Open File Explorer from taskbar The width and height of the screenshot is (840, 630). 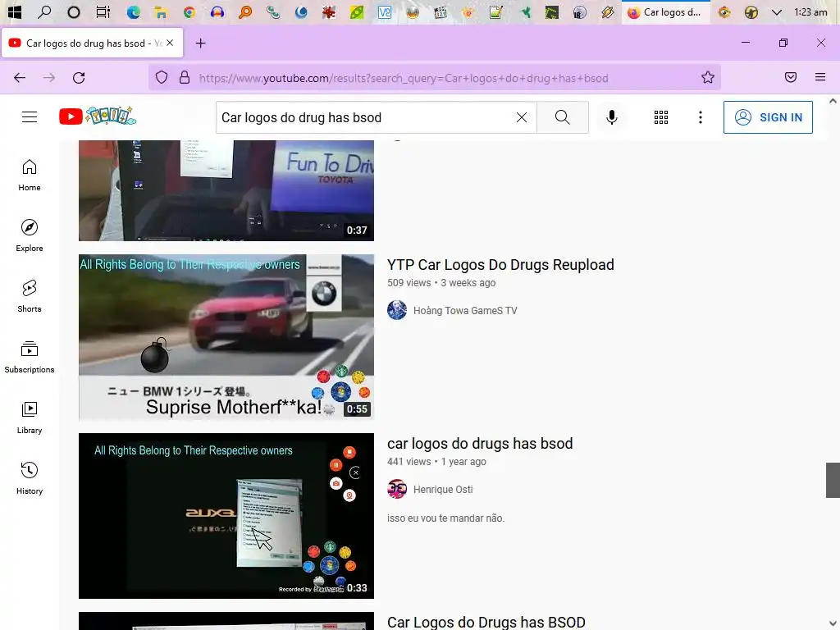pos(161,12)
